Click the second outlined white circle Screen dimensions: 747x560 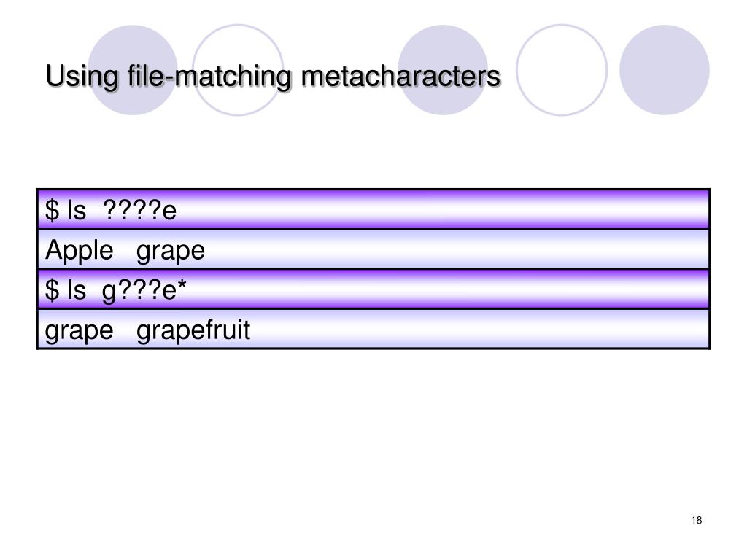(x=562, y=70)
